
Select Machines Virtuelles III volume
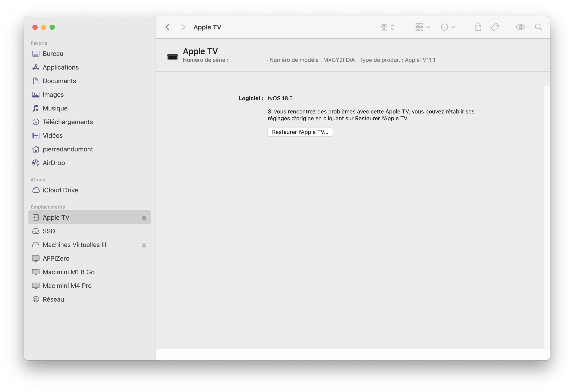90,245
